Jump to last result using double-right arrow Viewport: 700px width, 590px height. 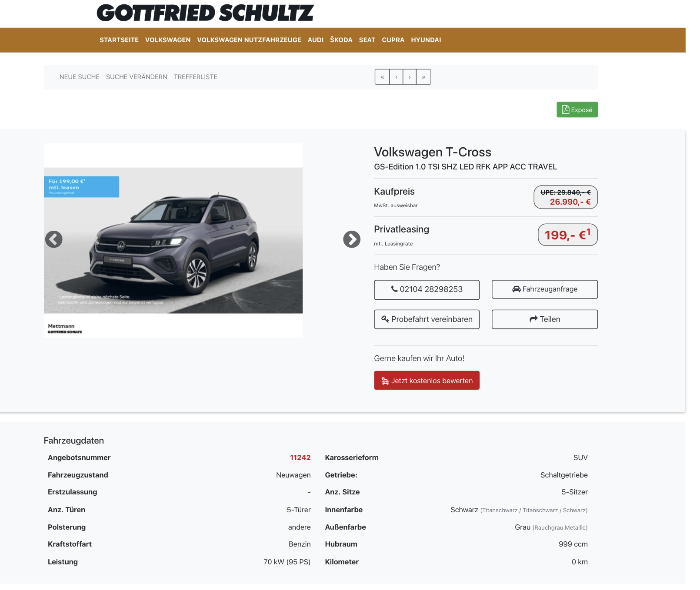click(x=423, y=77)
